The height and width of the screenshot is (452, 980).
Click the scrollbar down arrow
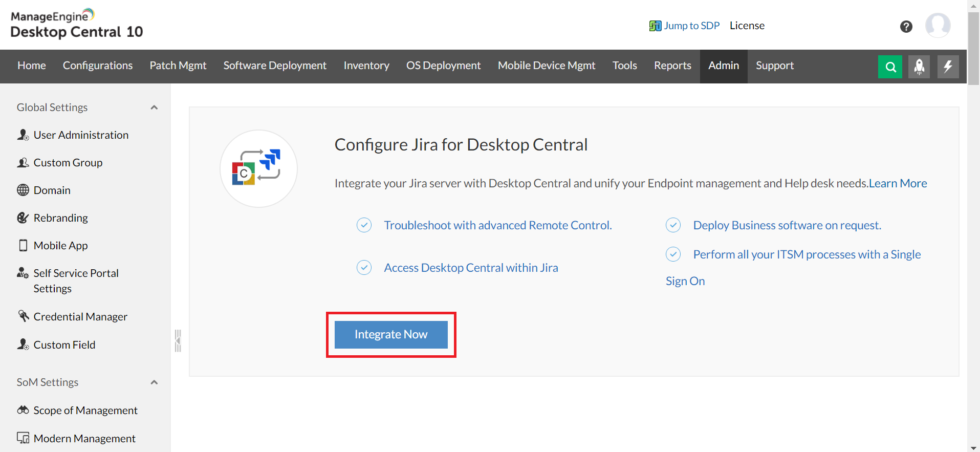[973, 447]
